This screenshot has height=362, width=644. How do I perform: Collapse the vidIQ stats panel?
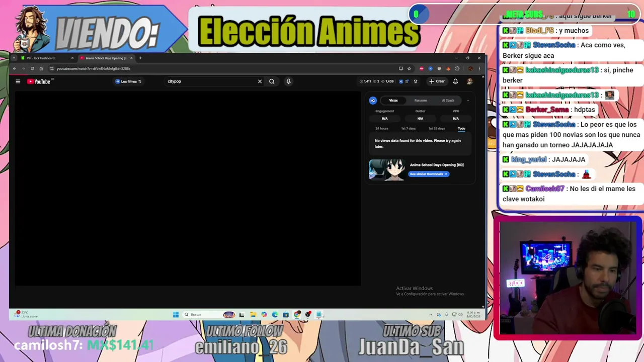[468, 101]
